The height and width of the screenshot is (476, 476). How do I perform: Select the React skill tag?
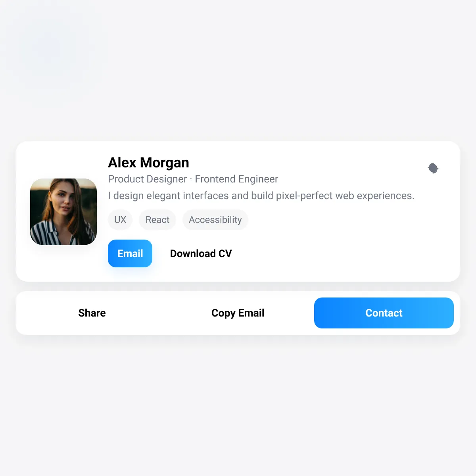(x=157, y=220)
